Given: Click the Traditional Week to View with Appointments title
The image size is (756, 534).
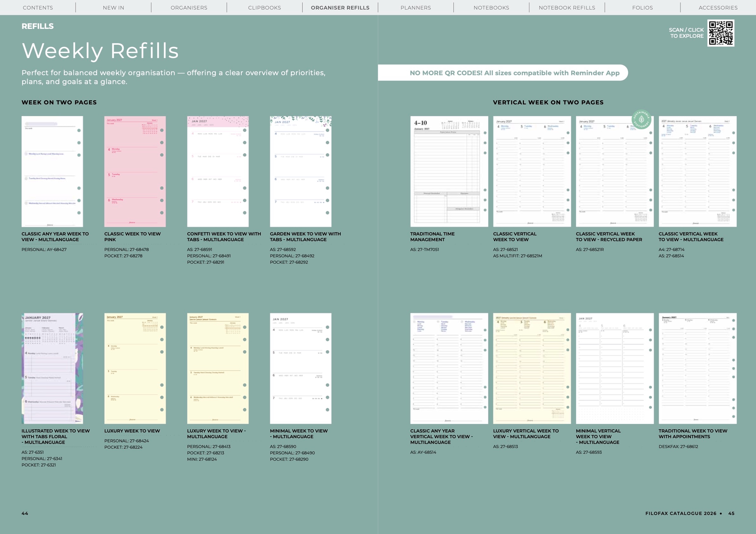Looking at the screenshot, I should click(693, 434).
